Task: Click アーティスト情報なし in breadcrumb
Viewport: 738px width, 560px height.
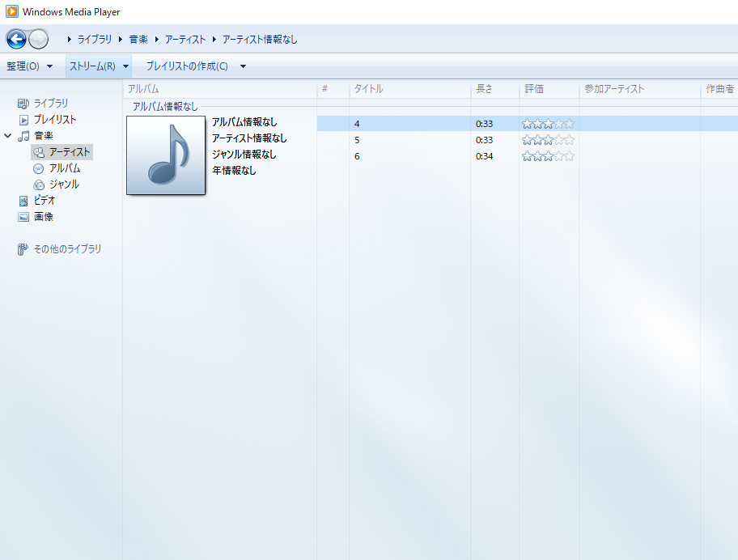Action: point(260,40)
